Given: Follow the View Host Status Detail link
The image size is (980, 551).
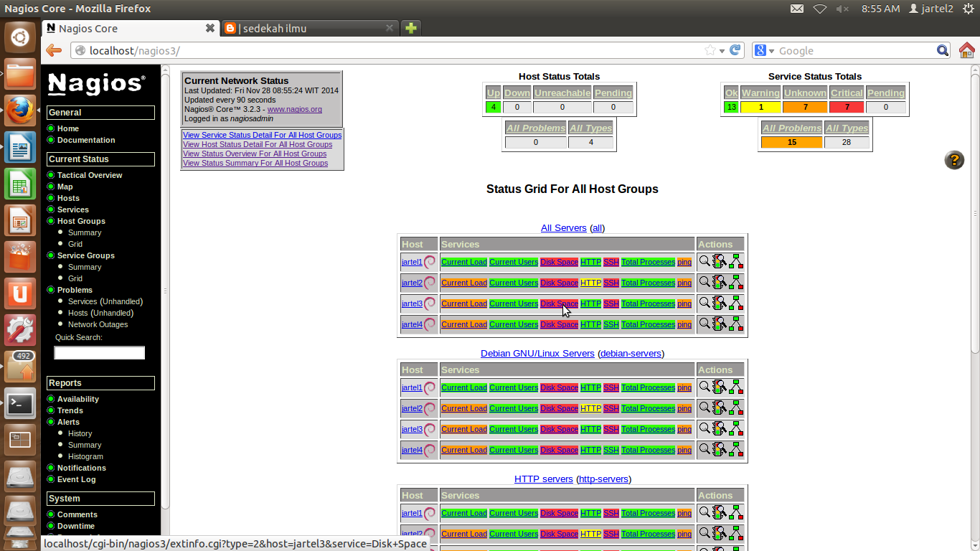Looking at the screenshot, I should (258, 144).
